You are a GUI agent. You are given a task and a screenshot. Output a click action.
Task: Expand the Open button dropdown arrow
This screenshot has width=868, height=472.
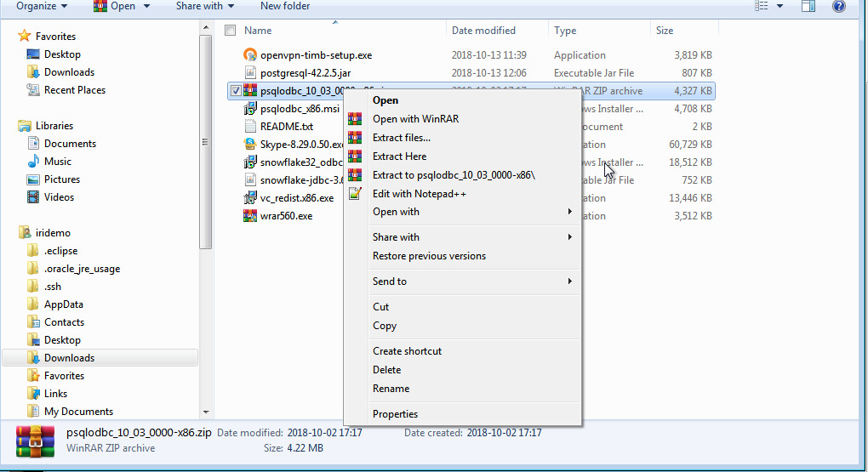coord(146,6)
